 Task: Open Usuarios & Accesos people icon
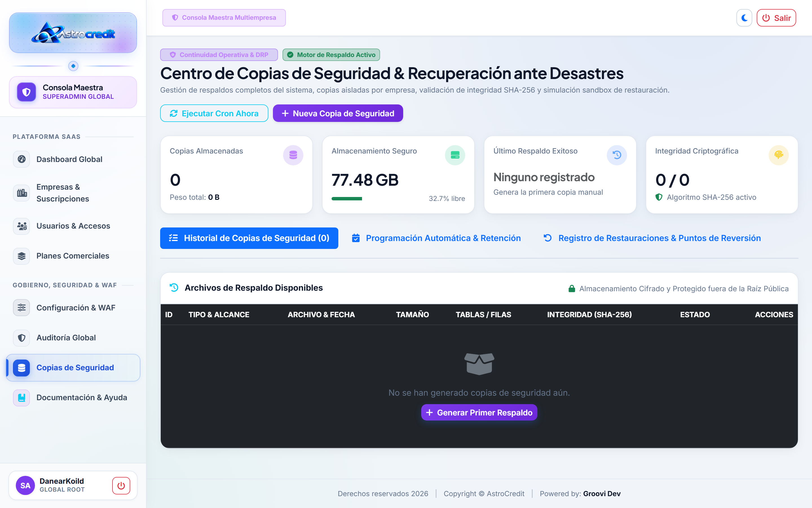(x=21, y=226)
